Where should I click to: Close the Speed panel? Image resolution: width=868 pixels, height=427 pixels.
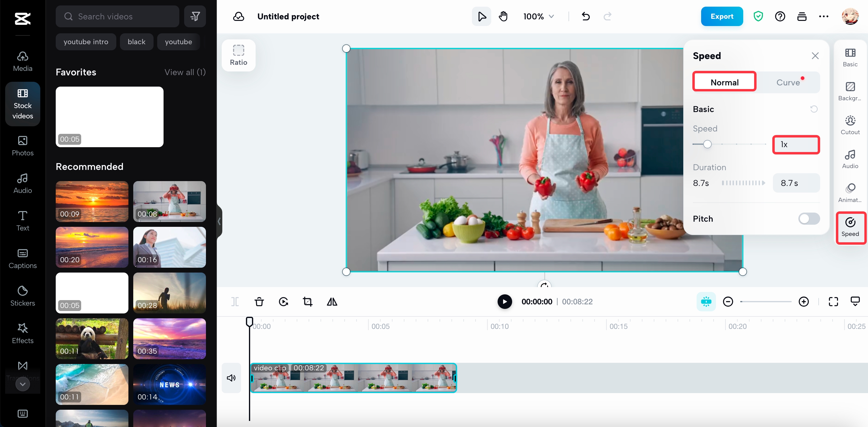click(815, 55)
